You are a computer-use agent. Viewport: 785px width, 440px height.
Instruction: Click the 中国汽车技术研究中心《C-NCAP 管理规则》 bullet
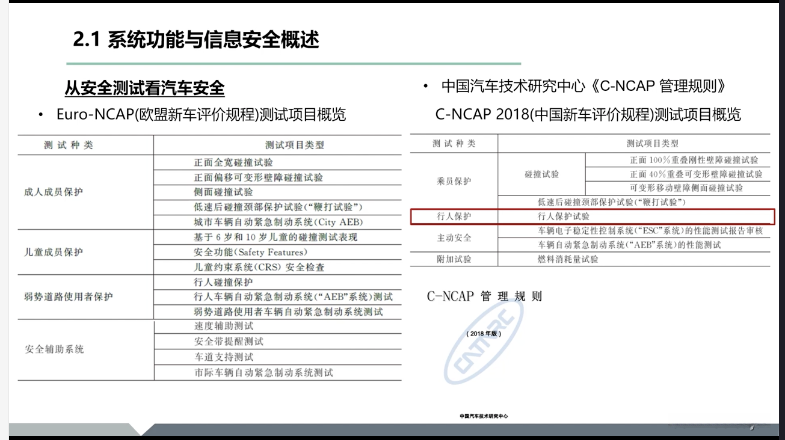(x=583, y=86)
